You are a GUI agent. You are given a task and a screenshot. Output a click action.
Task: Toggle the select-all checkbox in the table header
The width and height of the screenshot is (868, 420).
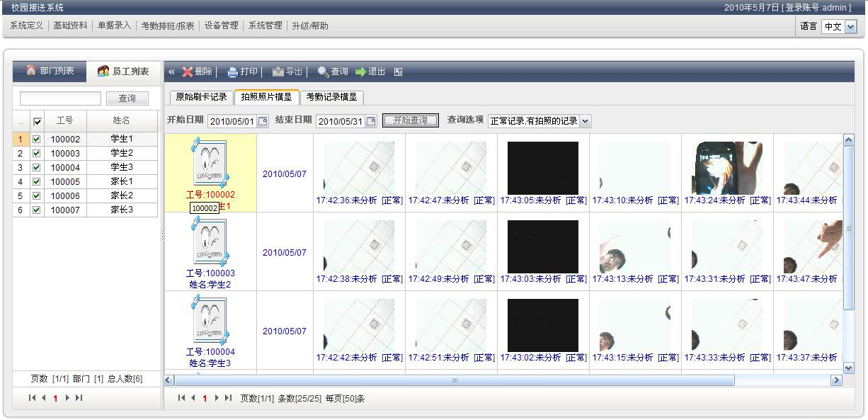pyautogui.click(x=38, y=121)
